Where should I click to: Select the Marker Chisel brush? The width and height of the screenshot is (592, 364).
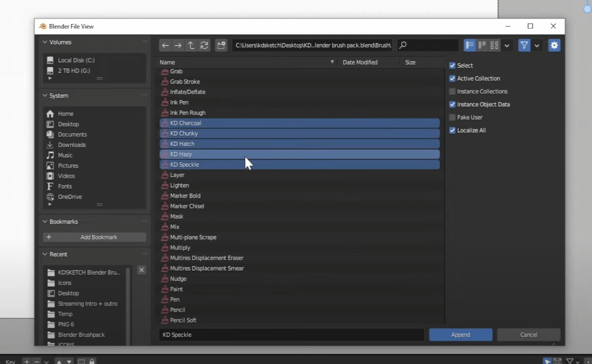click(x=299, y=206)
